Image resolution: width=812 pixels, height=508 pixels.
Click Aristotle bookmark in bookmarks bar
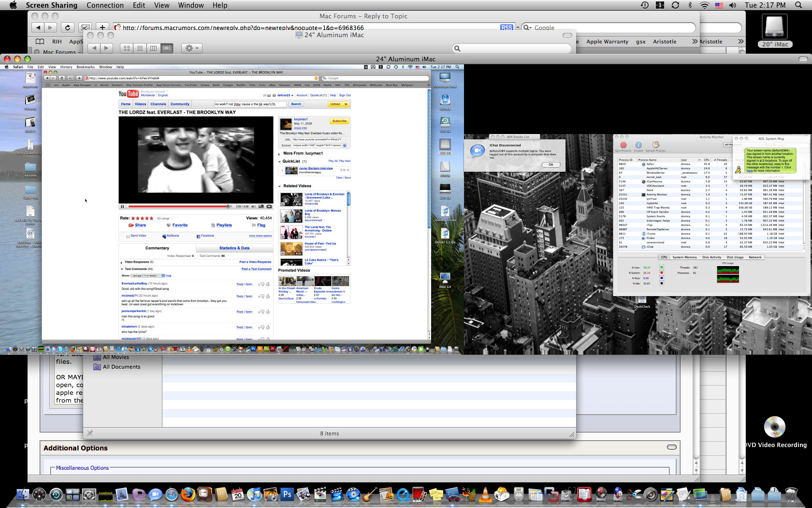[665, 42]
